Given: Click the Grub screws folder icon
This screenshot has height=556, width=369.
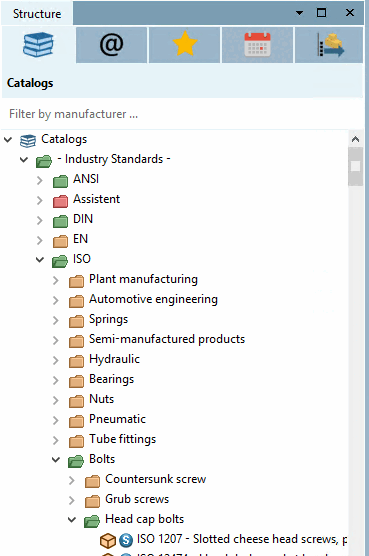Looking at the screenshot, I should (93, 501).
